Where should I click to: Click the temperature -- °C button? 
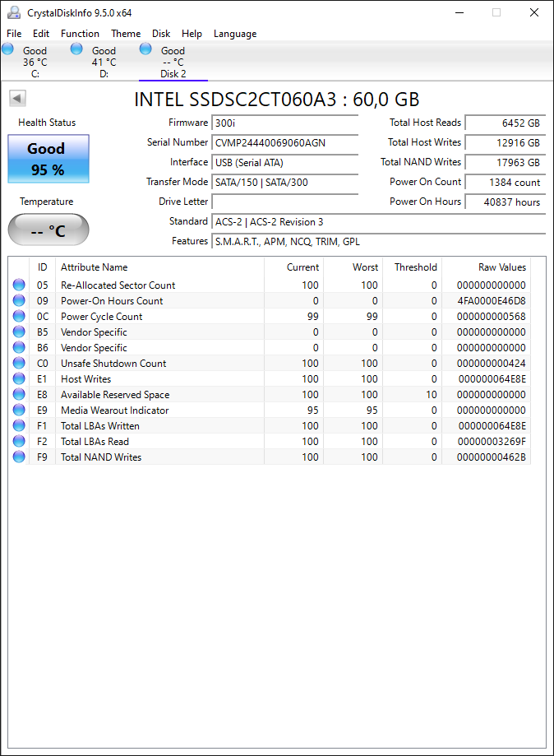[48, 230]
